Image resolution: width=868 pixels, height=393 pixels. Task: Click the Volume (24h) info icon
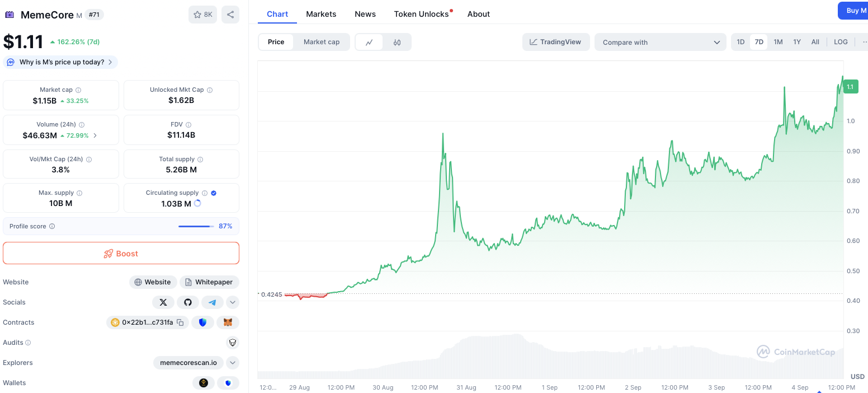[82, 125]
